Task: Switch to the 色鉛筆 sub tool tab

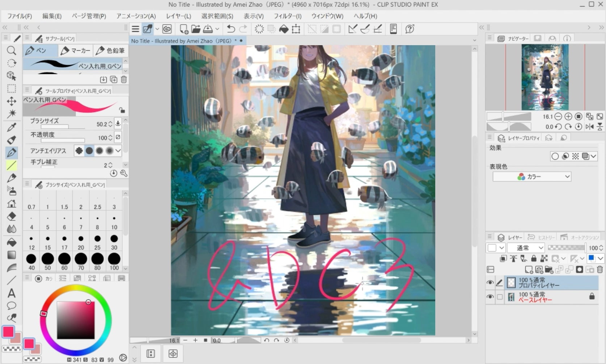Action: pos(110,51)
